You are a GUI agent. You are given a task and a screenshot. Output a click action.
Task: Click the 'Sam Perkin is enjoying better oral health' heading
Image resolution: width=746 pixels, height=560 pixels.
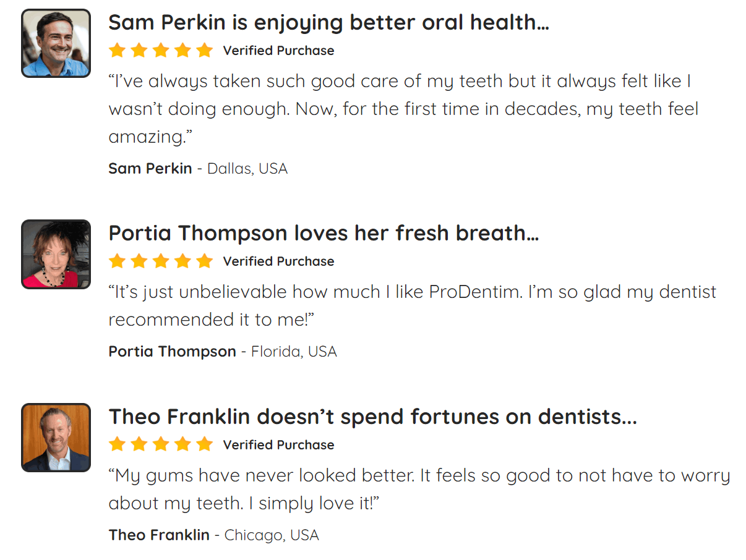click(328, 23)
